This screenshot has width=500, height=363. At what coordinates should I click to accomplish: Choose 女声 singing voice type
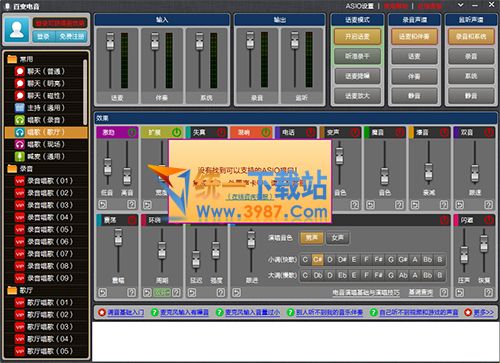[x=337, y=238]
